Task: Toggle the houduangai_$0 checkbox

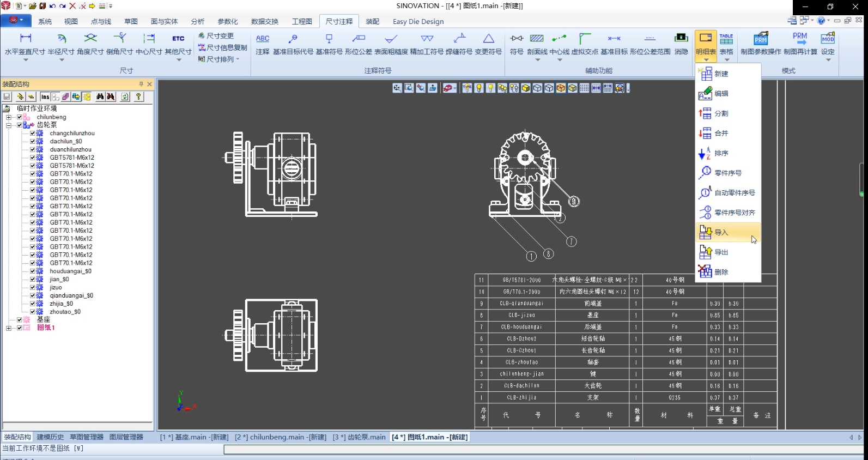Action: tap(33, 271)
